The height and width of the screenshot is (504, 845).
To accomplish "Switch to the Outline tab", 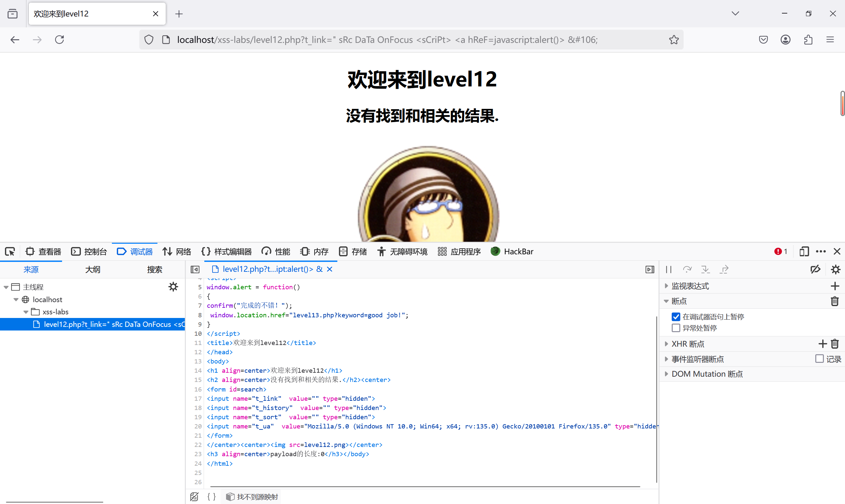I will tap(92, 269).
